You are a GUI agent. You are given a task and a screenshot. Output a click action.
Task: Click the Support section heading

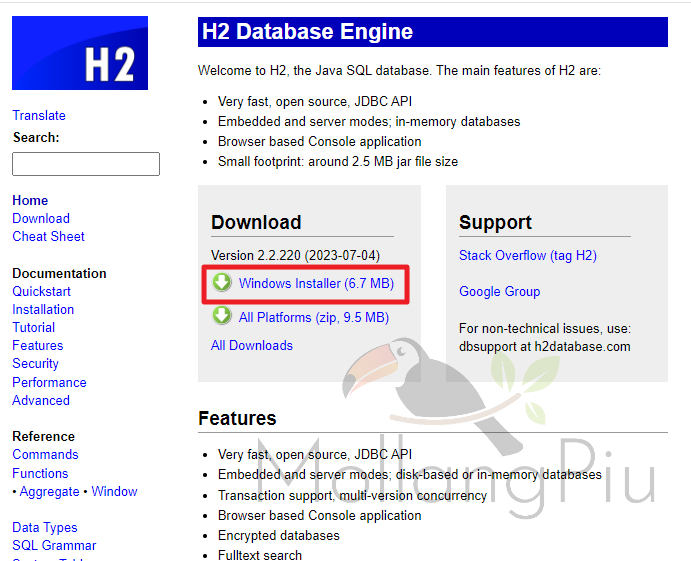[495, 222]
